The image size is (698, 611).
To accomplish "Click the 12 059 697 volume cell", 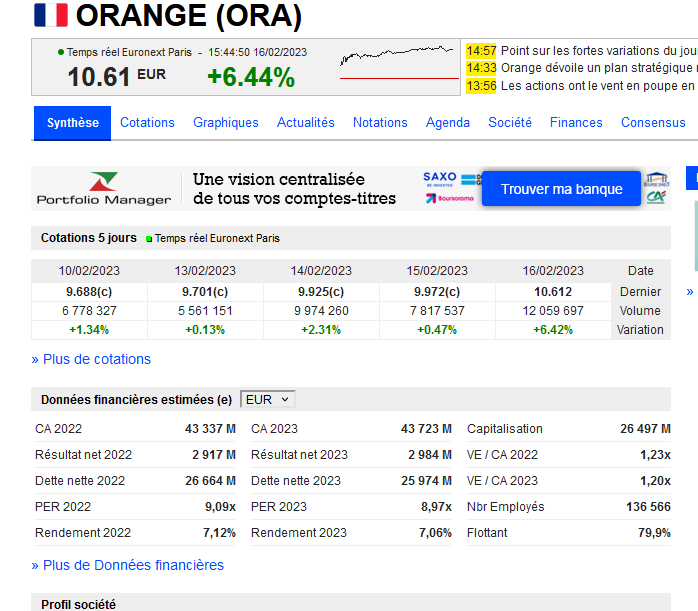I will tap(553, 311).
